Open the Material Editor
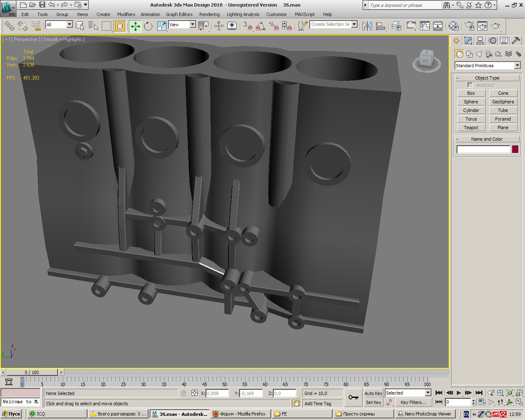525x420 pixels. 453,26
